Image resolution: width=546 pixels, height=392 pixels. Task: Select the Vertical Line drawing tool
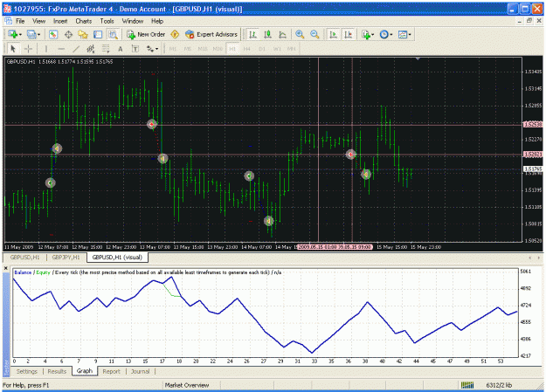pos(45,49)
